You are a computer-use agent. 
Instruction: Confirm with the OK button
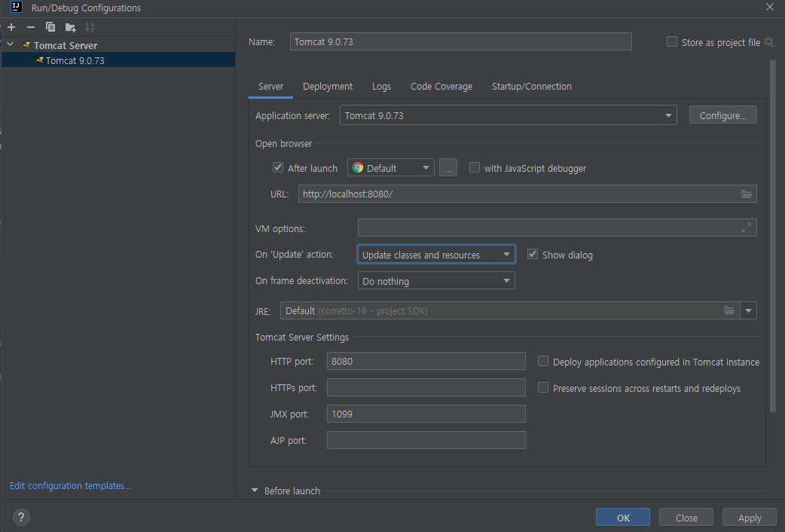pos(623,518)
